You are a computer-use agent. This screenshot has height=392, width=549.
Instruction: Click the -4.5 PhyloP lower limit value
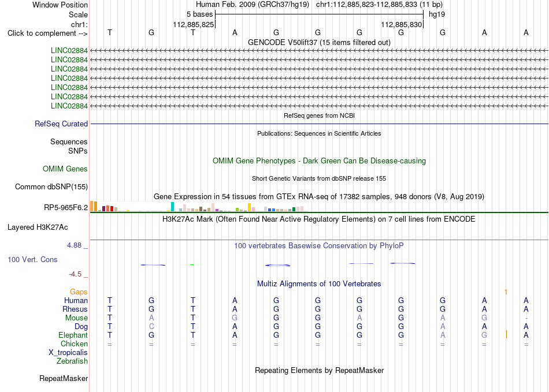coord(75,274)
